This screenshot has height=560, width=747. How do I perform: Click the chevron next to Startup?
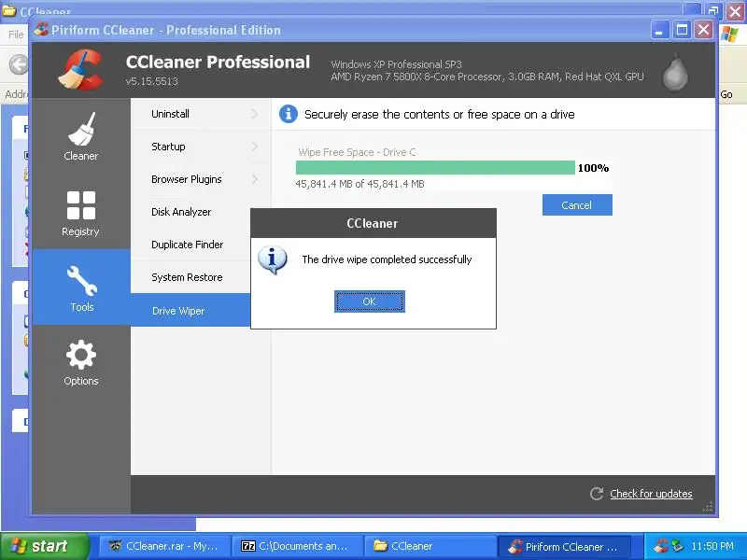254,147
